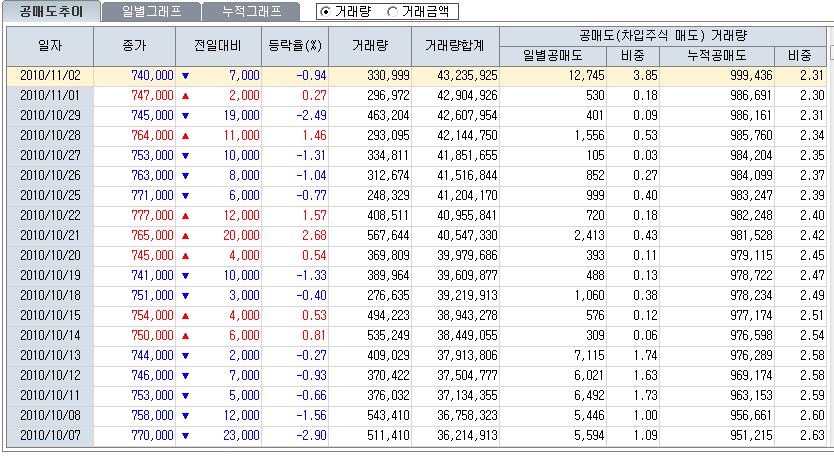Click the red up arrow for 2010/10/21
The height and width of the screenshot is (458, 834).
click(185, 235)
